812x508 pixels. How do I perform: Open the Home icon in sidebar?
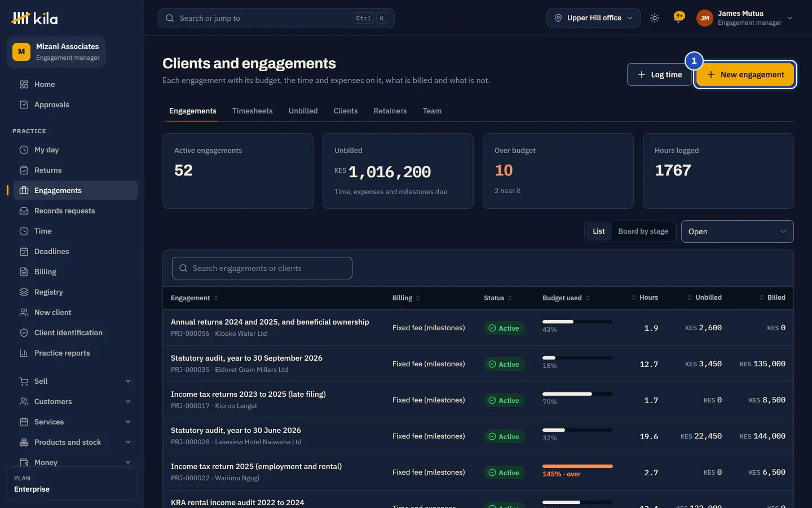(24, 84)
